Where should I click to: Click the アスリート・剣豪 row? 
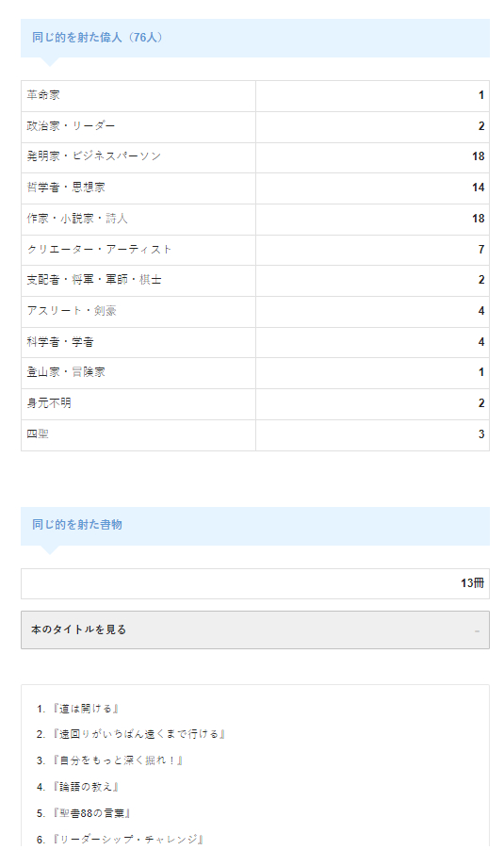click(254, 311)
